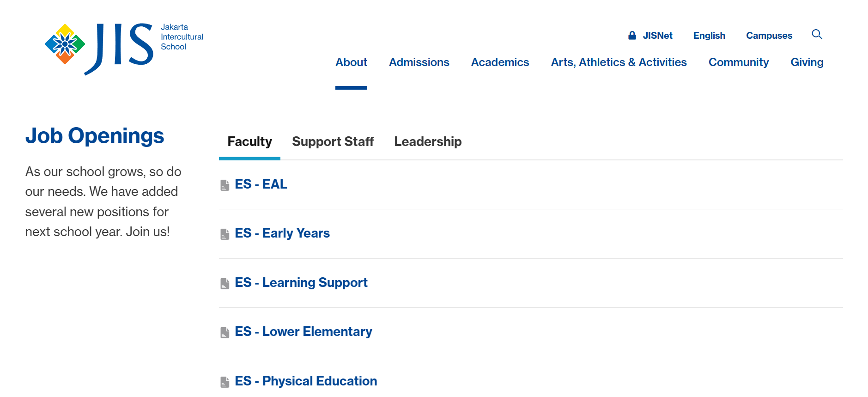The height and width of the screenshot is (397, 868).
Task: Open the Admissions navigation menu
Action: (x=419, y=62)
